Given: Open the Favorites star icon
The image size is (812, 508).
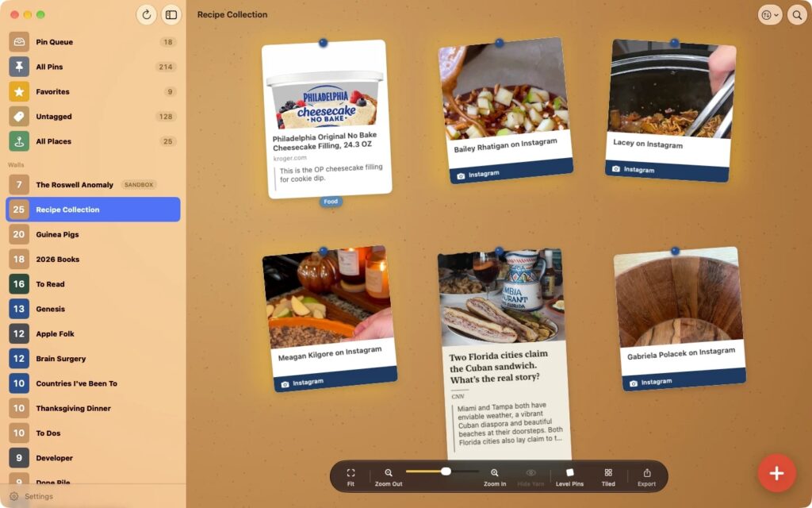Looking at the screenshot, I should click(x=19, y=92).
